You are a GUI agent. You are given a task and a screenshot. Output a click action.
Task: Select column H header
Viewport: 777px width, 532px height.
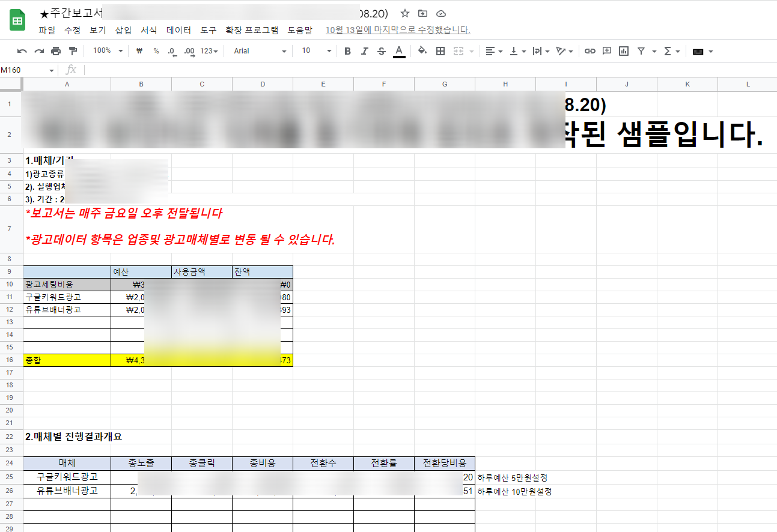(505, 84)
